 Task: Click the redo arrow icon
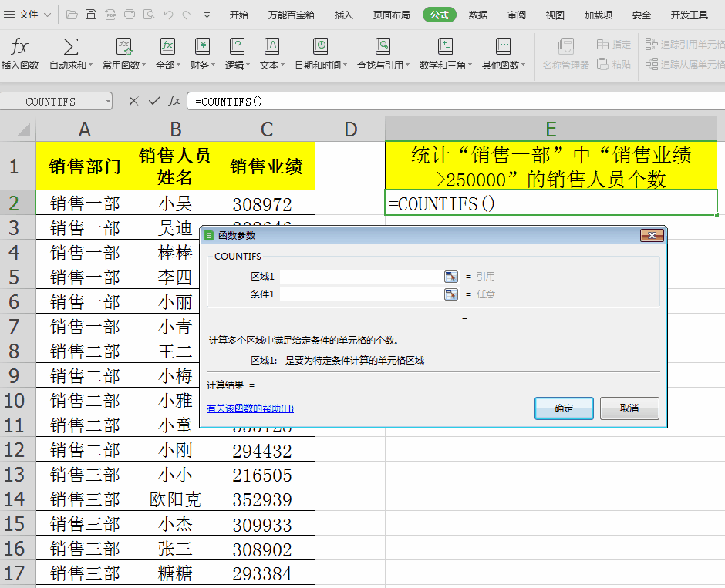187,15
